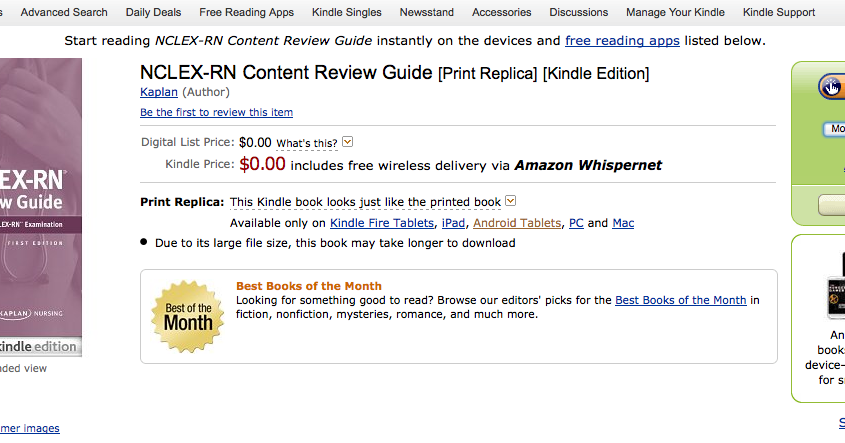
Task: Click the Best of the Month gold seal
Action: pyautogui.click(x=187, y=315)
